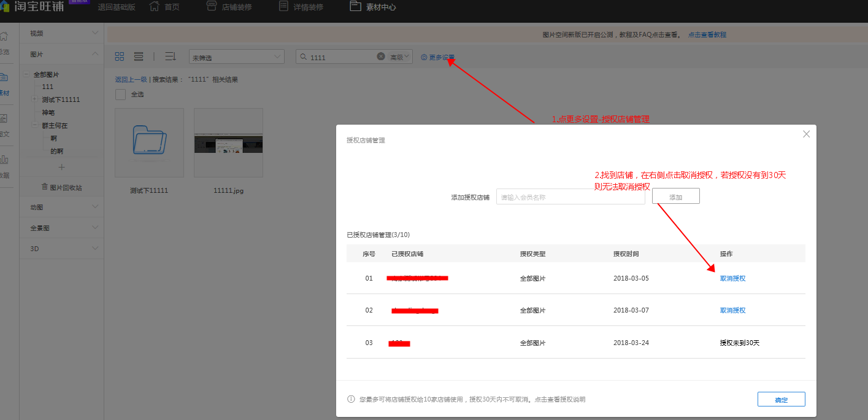Click the search magnifier icon
This screenshot has height=420, width=868.
(304, 57)
